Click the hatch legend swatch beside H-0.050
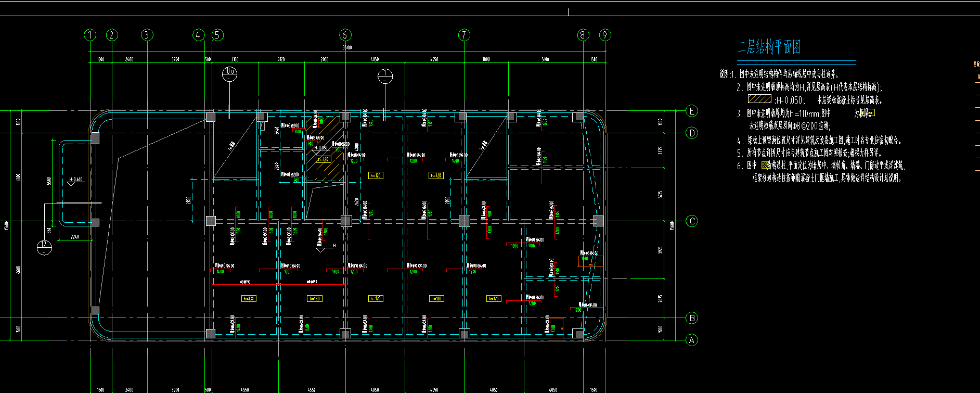 [x=759, y=98]
